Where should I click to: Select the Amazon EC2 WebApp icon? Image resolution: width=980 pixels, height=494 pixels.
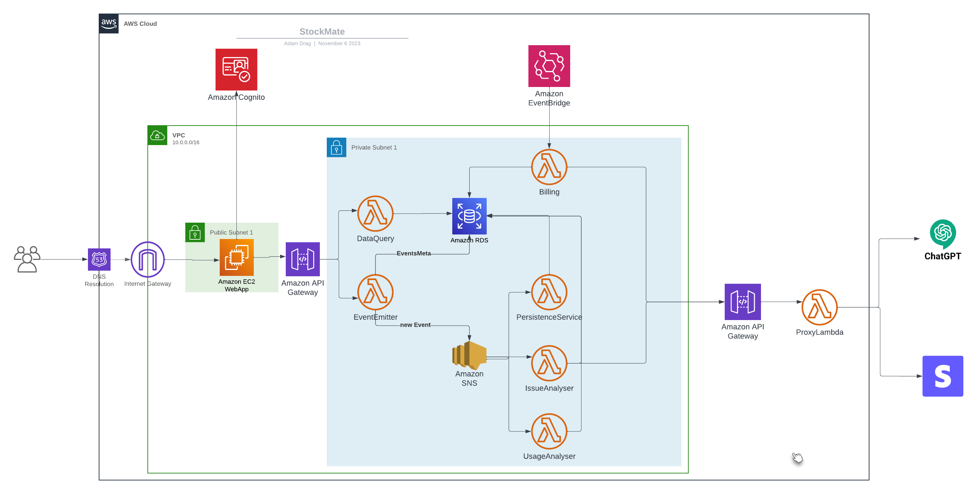[x=236, y=257]
